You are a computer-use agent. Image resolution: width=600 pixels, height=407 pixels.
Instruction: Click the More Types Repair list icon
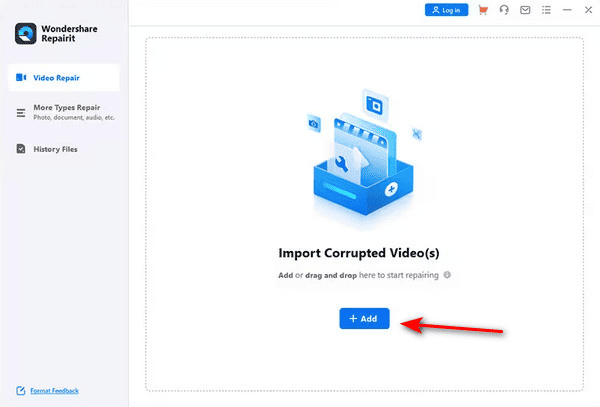[21, 113]
